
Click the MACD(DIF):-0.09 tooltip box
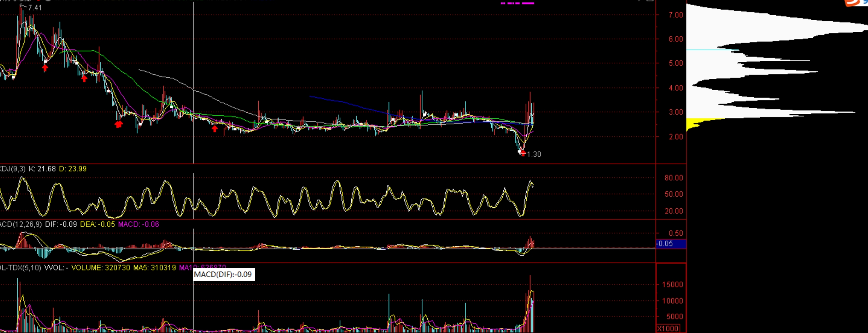(x=224, y=274)
